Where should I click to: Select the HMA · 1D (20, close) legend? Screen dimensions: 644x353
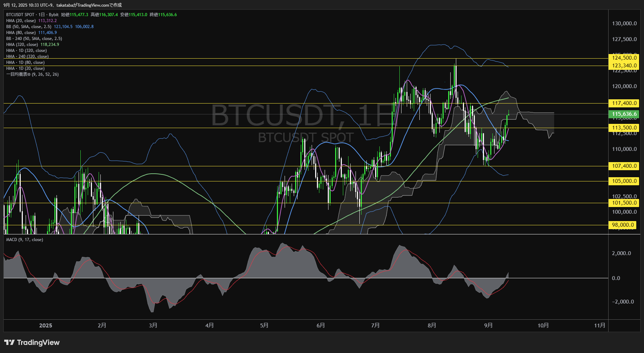(25, 68)
